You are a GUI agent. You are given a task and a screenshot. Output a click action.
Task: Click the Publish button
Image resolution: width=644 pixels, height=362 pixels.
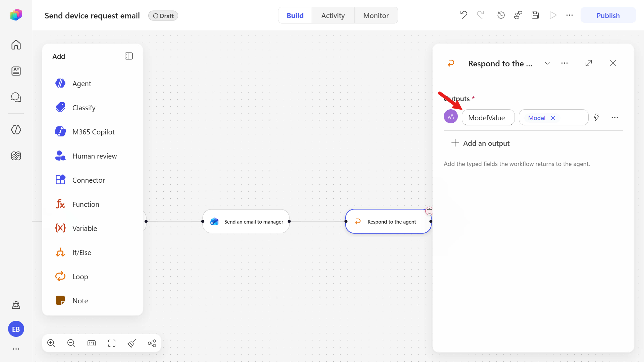point(608,15)
